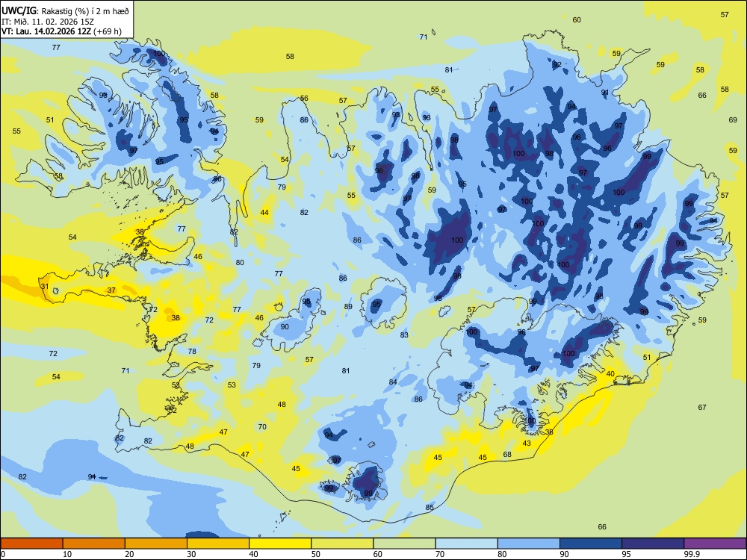Screen dimensions: 747x560
Task: Select the '30' tick label on the scale
Action: [191, 554]
